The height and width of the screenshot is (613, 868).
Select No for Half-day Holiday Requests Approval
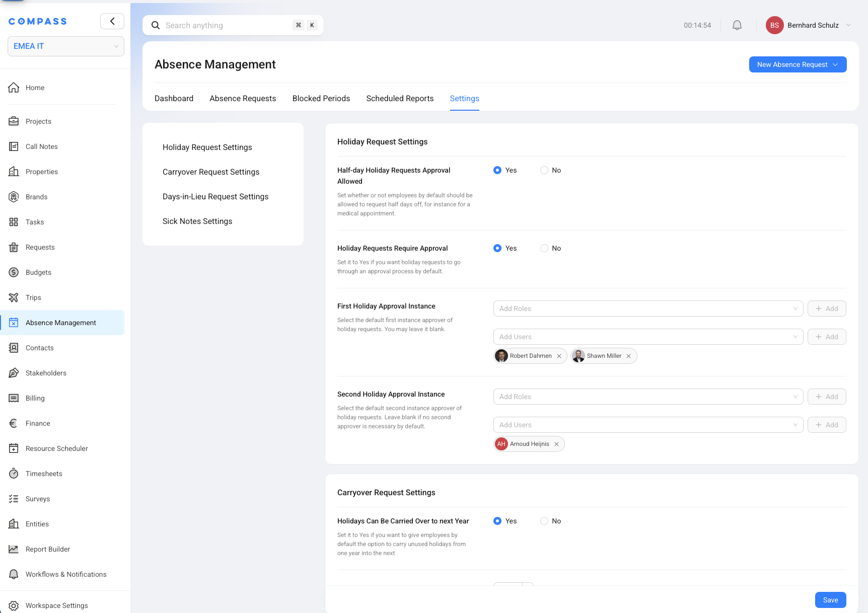[x=544, y=170]
